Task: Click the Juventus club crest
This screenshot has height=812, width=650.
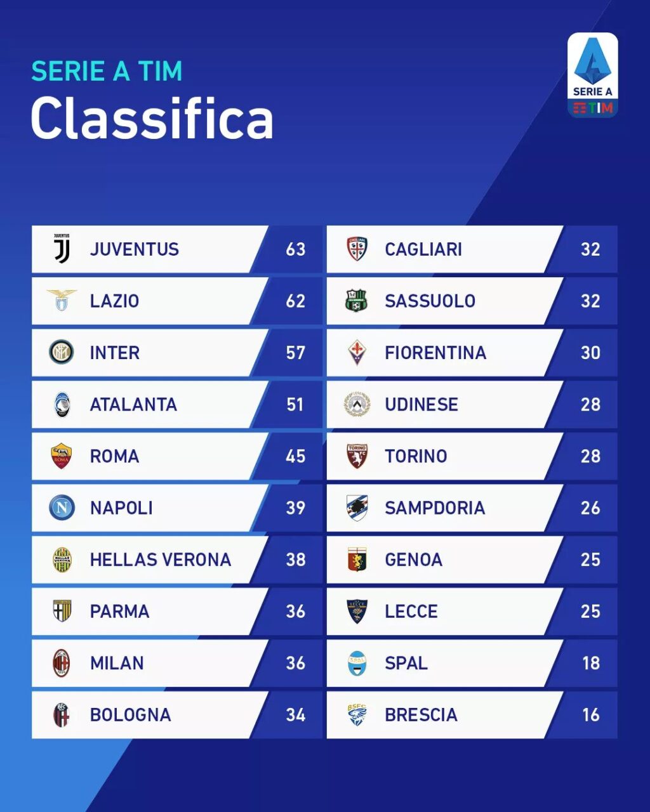Action: pyautogui.click(x=62, y=249)
